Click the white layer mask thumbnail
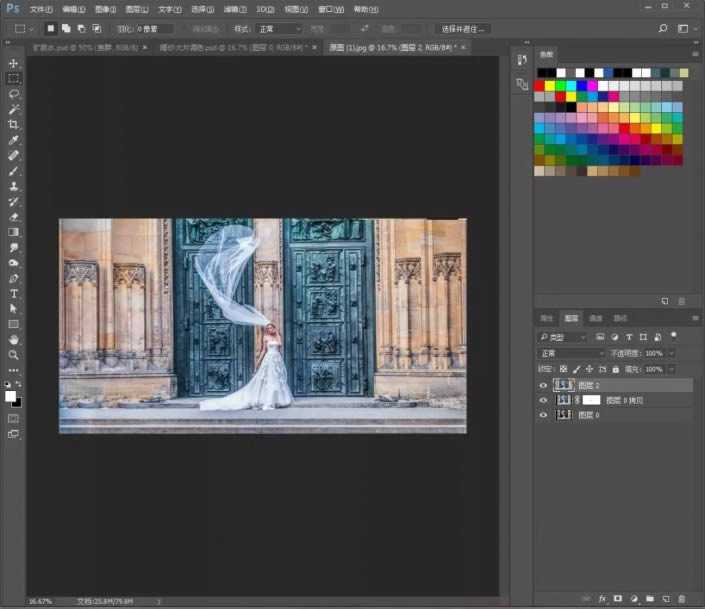The image size is (705, 609). [592, 400]
